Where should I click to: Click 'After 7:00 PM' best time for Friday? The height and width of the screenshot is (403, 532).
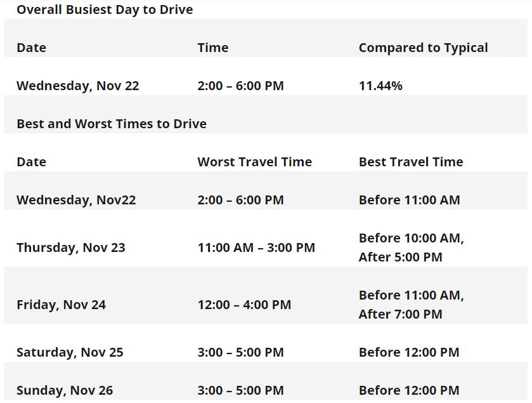tap(400, 314)
